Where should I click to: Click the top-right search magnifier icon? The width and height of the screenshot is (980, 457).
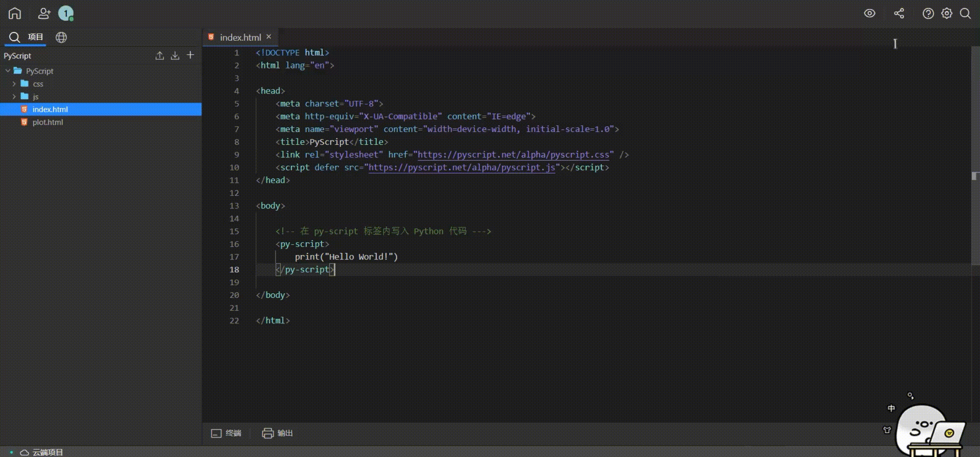[965, 14]
